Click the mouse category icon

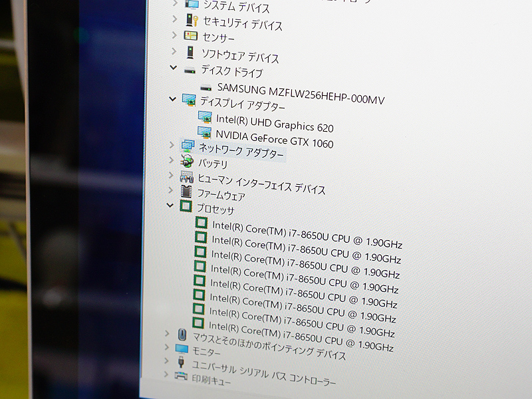coord(182,335)
